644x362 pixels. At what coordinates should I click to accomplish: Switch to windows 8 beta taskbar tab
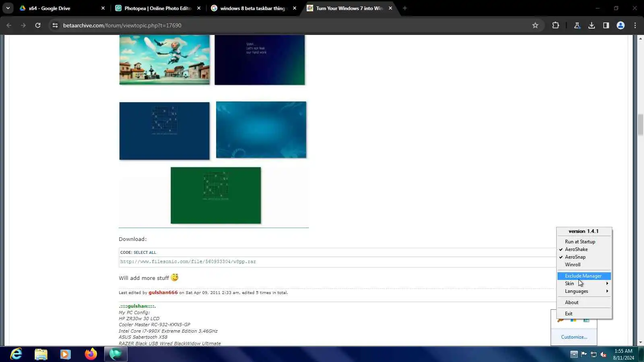point(254,8)
